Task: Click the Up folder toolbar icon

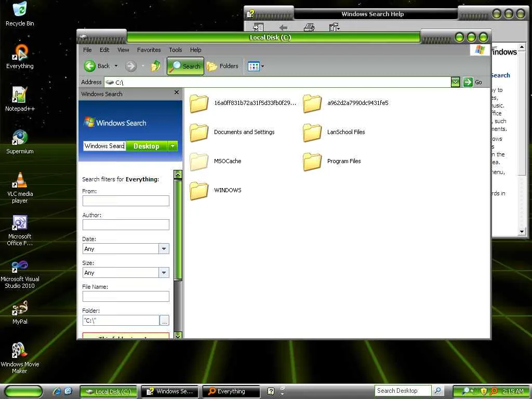Action: coord(156,66)
